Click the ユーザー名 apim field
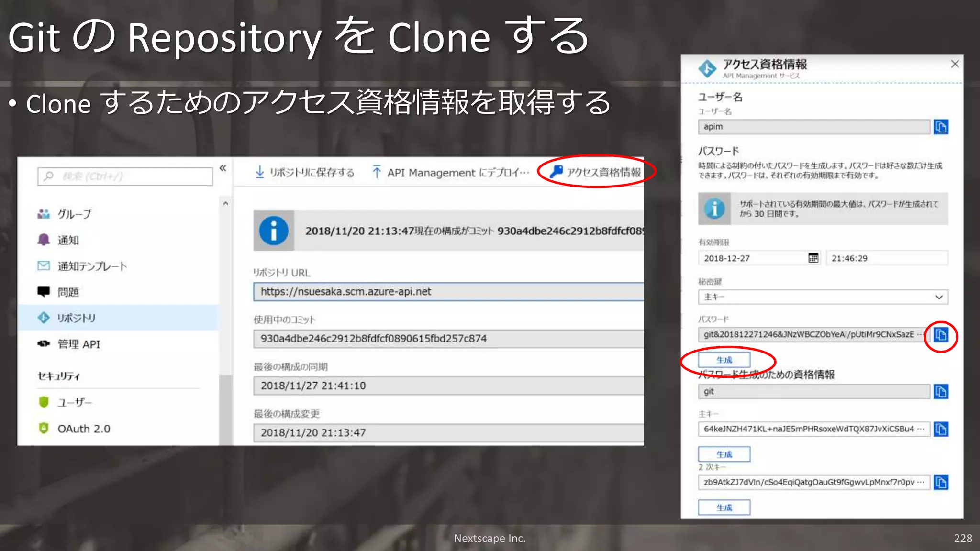980x551 pixels. [814, 127]
